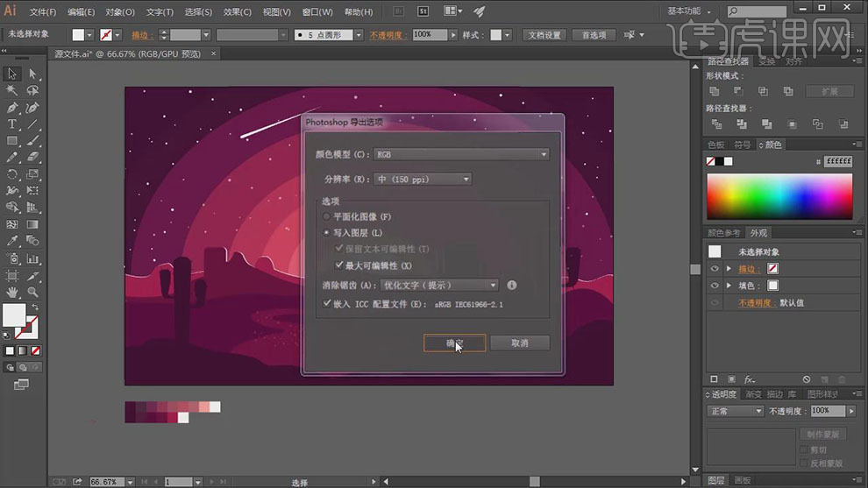
Task: Select the Gradient tool
Action: coord(32,224)
